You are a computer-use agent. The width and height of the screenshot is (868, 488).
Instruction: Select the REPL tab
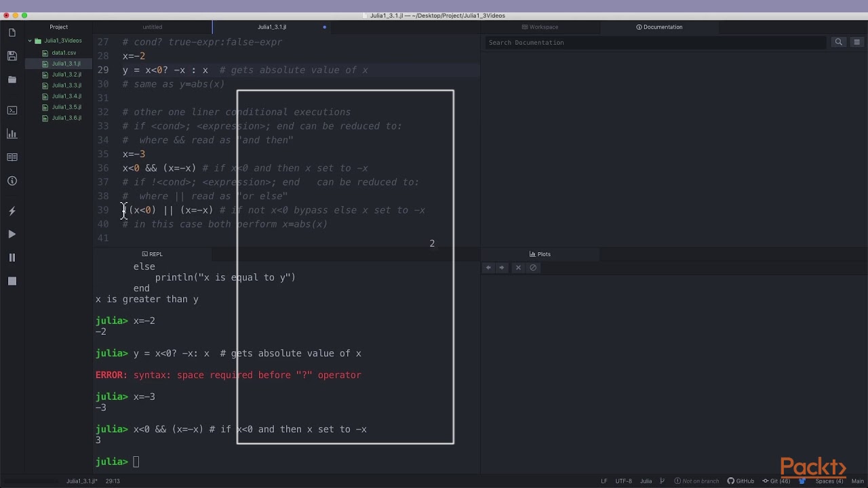pos(153,254)
